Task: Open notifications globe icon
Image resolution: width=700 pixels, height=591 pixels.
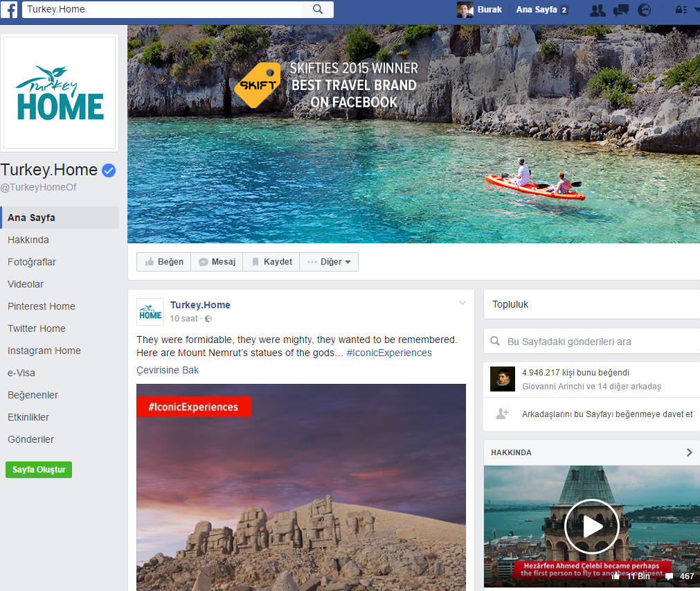Action: [x=644, y=10]
